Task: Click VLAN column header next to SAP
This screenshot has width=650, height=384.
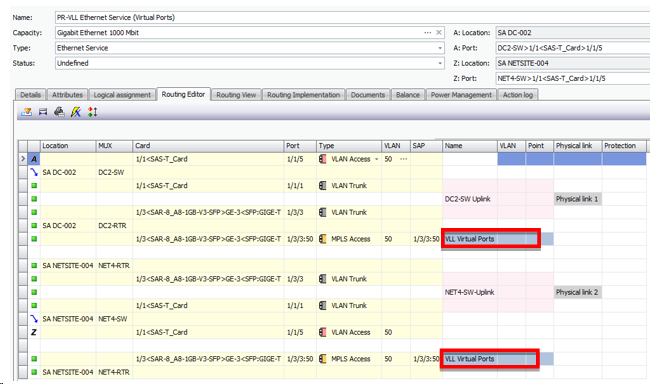Action: tap(396, 146)
